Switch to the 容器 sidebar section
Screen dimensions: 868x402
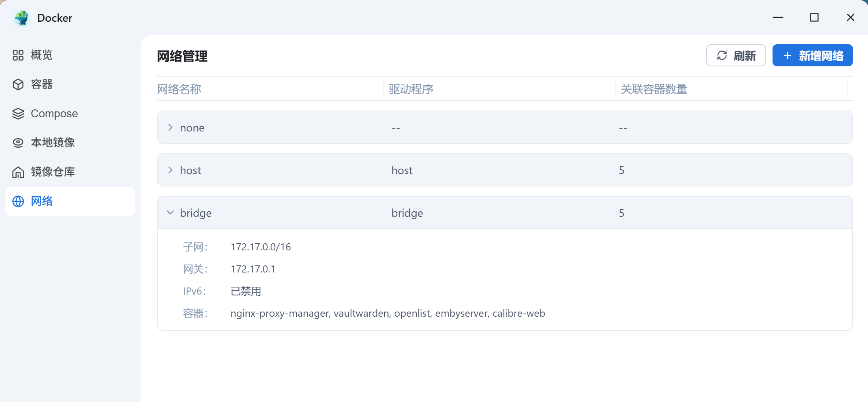pyautogui.click(x=42, y=85)
